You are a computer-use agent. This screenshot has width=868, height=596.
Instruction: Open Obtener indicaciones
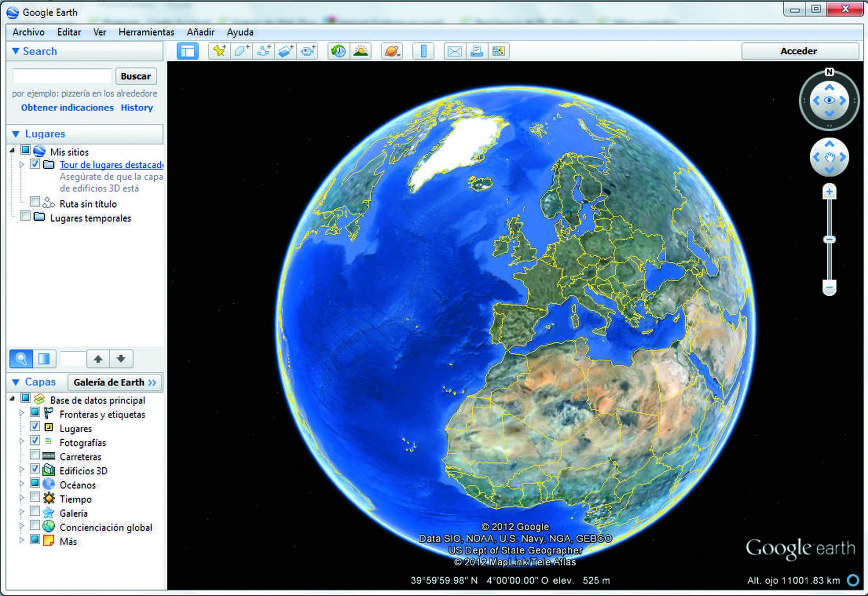click(67, 108)
